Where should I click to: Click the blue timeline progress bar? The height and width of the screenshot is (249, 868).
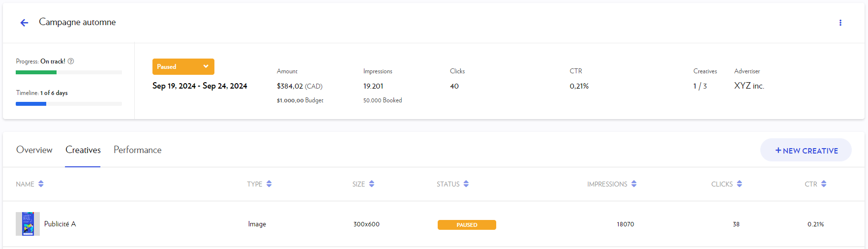pyautogui.click(x=31, y=104)
